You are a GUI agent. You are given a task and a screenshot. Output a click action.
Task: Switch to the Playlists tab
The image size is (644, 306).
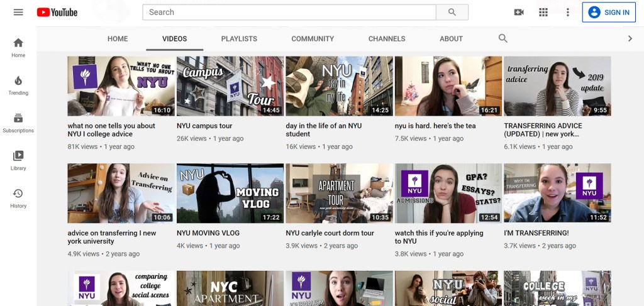tap(239, 39)
